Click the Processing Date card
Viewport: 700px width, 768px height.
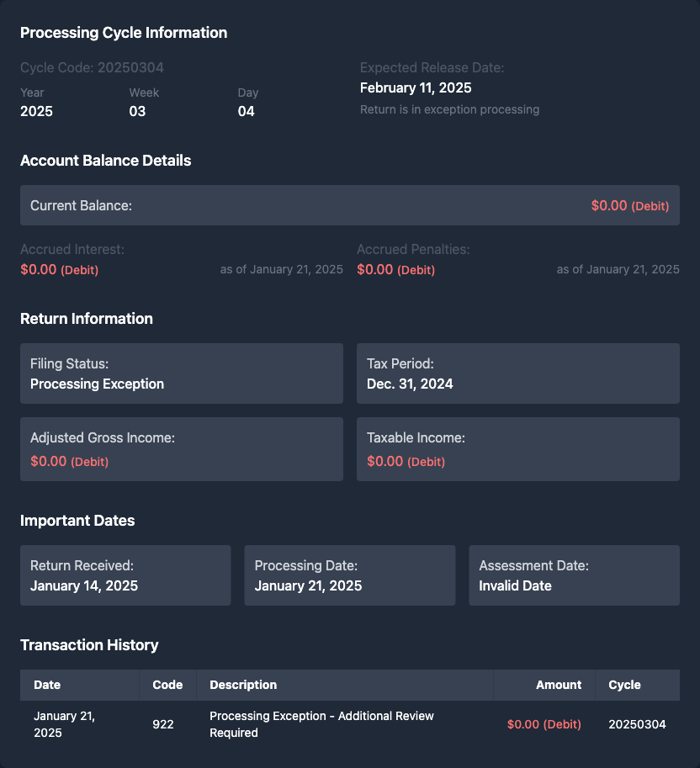pos(349,575)
